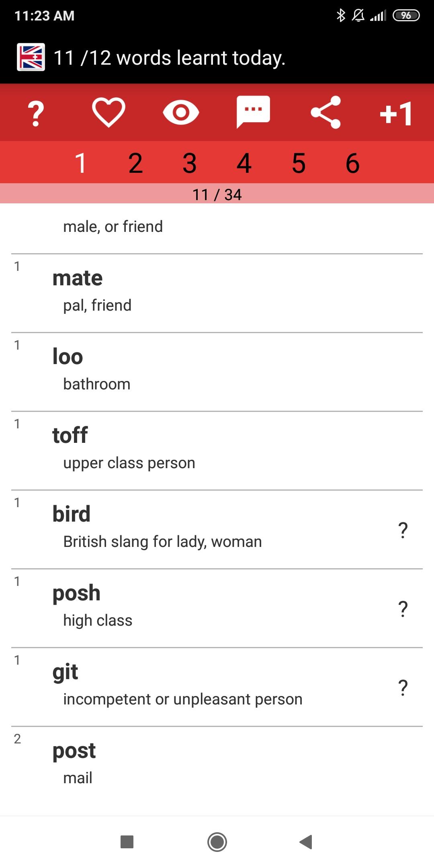The height and width of the screenshot is (868, 434).
Task: Tap the 11 / 34 progress bar
Action: pos(217,194)
